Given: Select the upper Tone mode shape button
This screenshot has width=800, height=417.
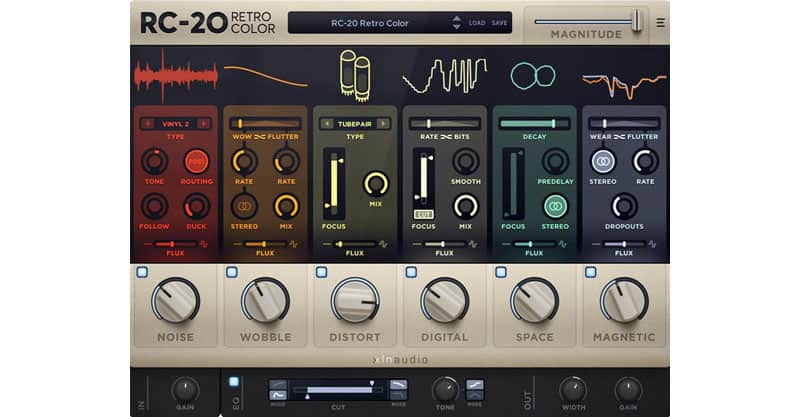Looking at the screenshot, I should point(475,384).
